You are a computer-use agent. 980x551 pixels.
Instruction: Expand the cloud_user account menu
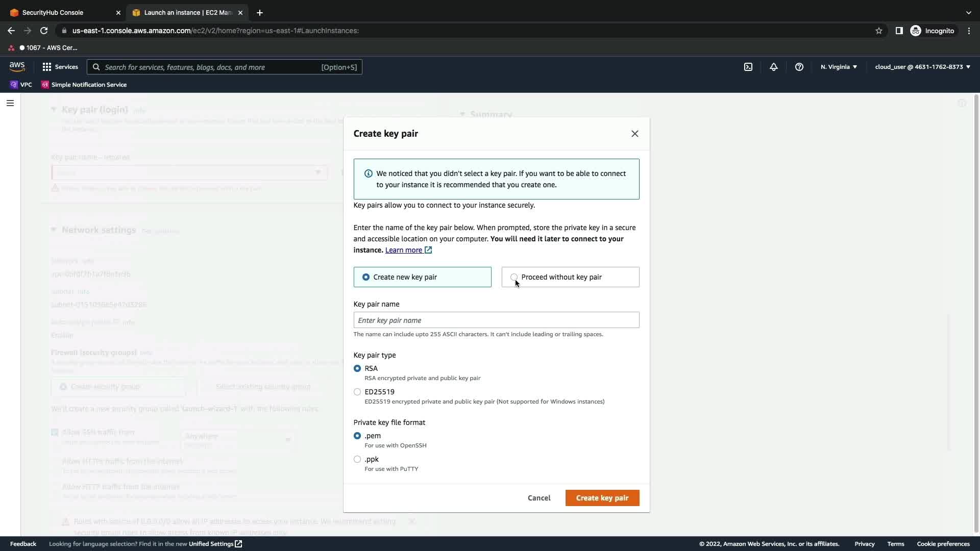coord(922,67)
